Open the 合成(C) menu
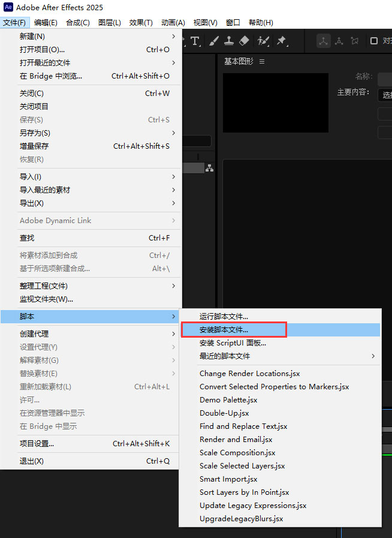The height and width of the screenshot is (538, 392). click(78, 23)
